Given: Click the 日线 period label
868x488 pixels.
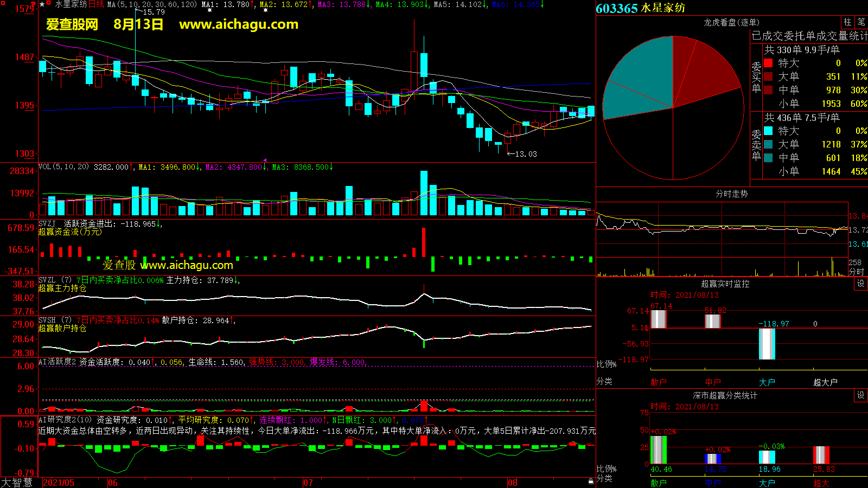Looking at the screenshot, I should click(x=96, y=4).
